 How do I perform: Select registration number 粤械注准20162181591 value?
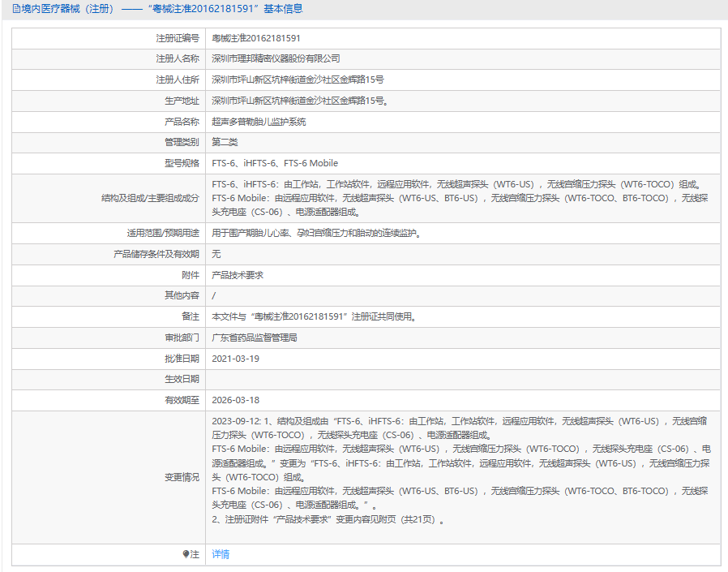pyautogui.click(x=256, y=38)
